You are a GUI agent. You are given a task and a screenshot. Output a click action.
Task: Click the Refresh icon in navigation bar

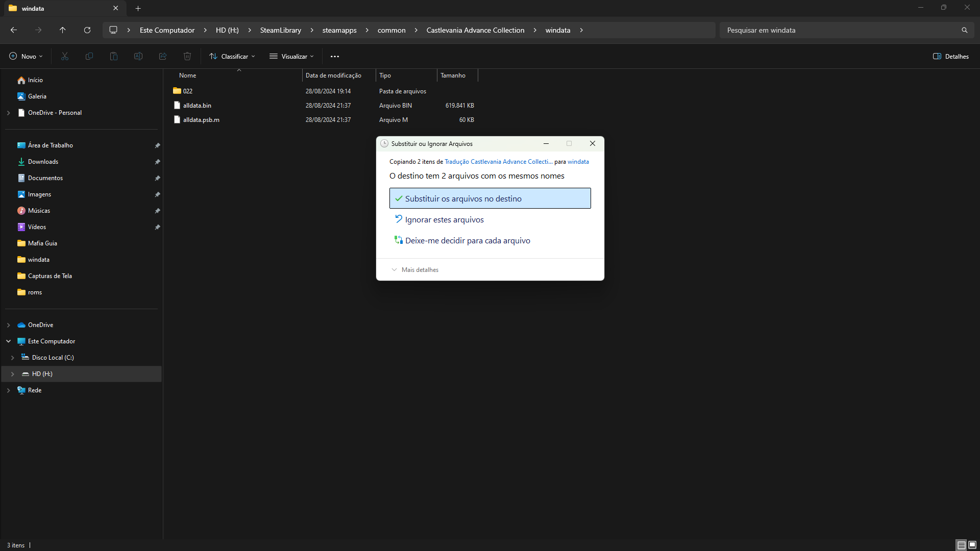[87, 30]
